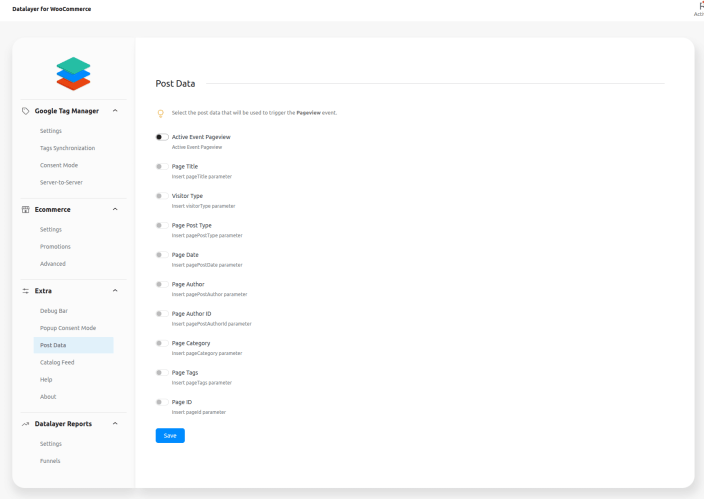Click the lightbulb hint icon
Viewport: 704px width, 499px height.
(160, 112)
